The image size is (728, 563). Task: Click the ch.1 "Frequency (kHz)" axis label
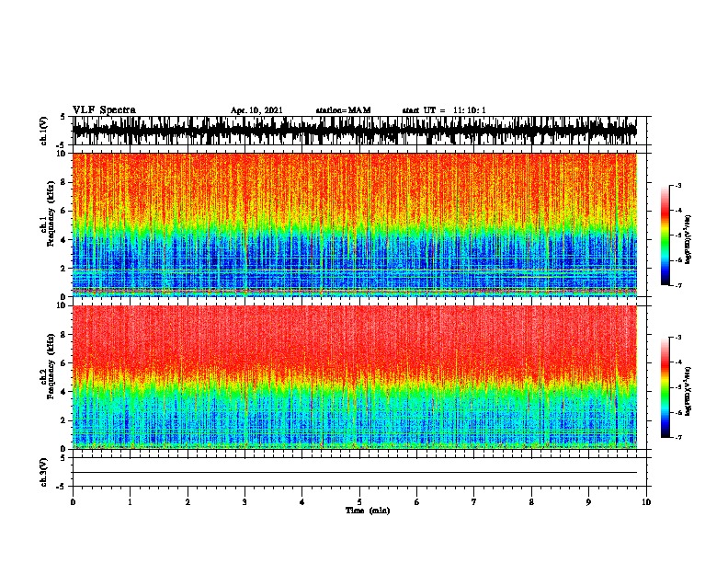pos(51,213)
